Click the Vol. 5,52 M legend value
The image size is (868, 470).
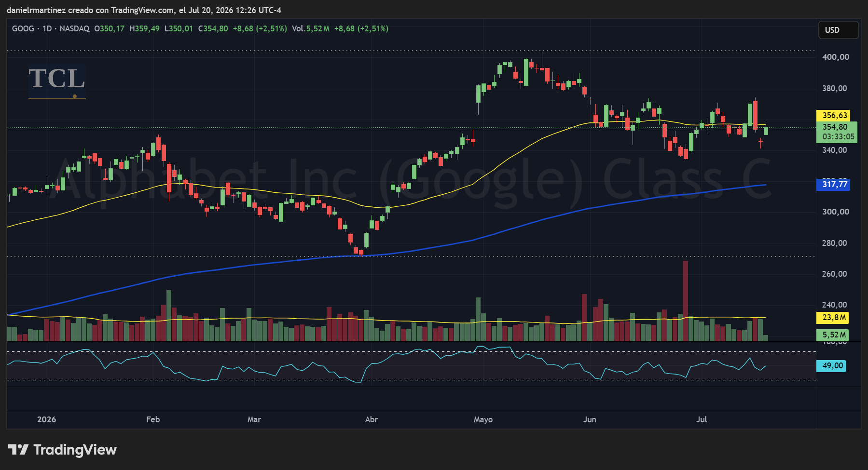click(311, 28)
